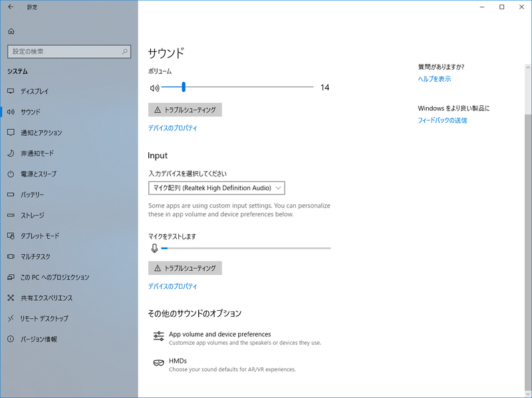Click input トラブルシューティング button under mic test
This screenshot has width=532, height=398.
(185, 268)
